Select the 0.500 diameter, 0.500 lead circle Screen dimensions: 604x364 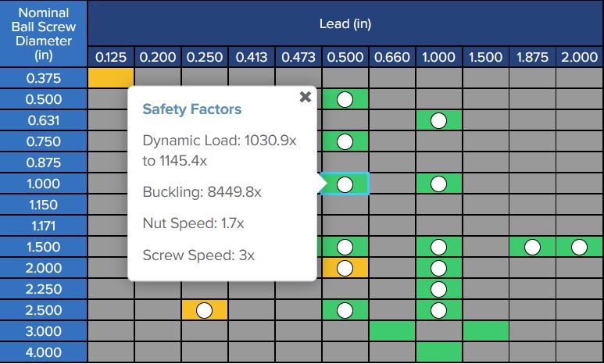pos(345,99)
